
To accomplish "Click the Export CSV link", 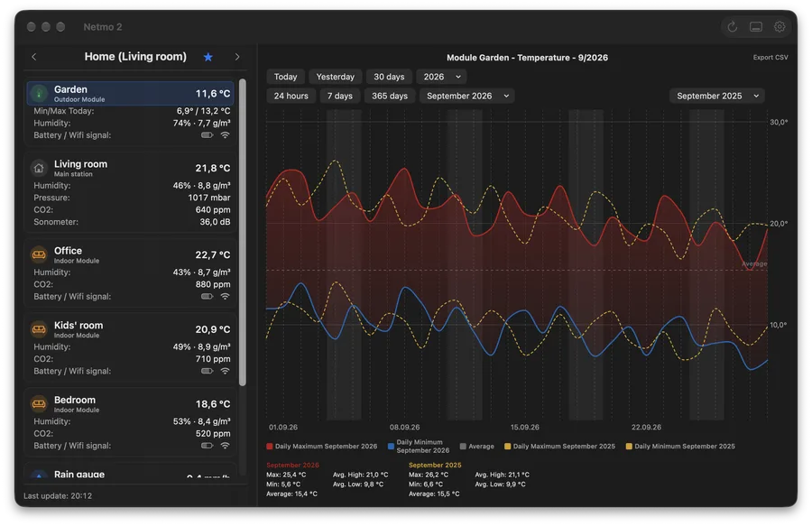I will [x=770, y=58].
